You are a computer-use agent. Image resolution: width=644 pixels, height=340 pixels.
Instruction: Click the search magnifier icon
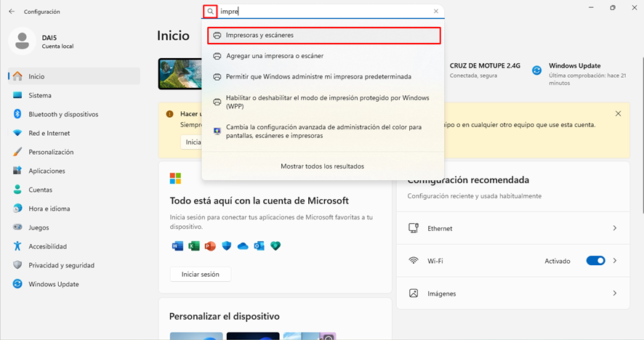pyautogui.click(x=211, y=12)
